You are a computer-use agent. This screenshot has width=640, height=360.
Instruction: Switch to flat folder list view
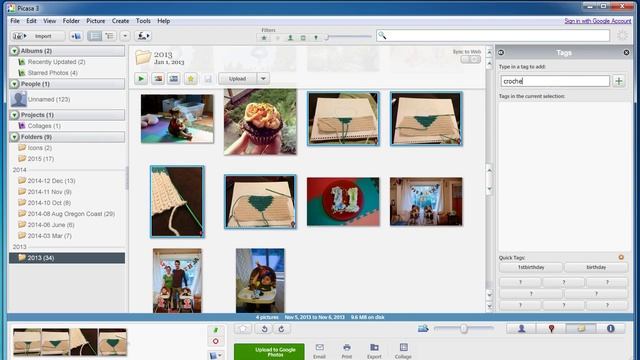pyautogui.click(x=95, y=36)
